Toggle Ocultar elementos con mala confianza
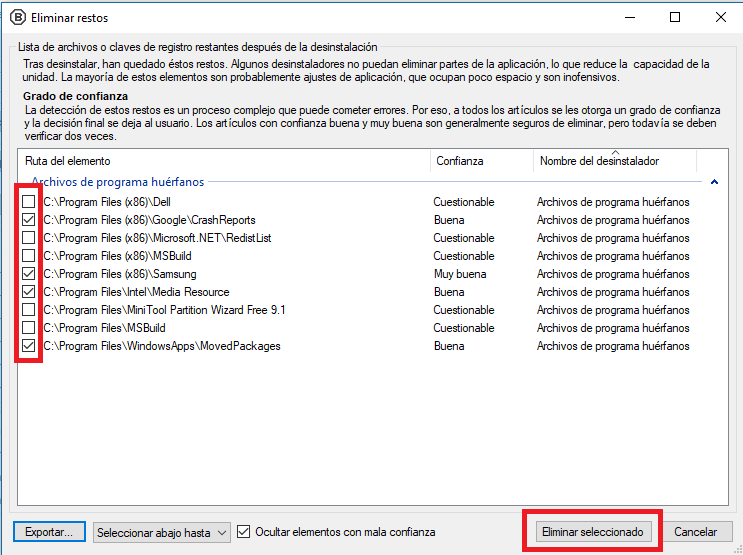743x555 pixels. [x=243, y=532]
